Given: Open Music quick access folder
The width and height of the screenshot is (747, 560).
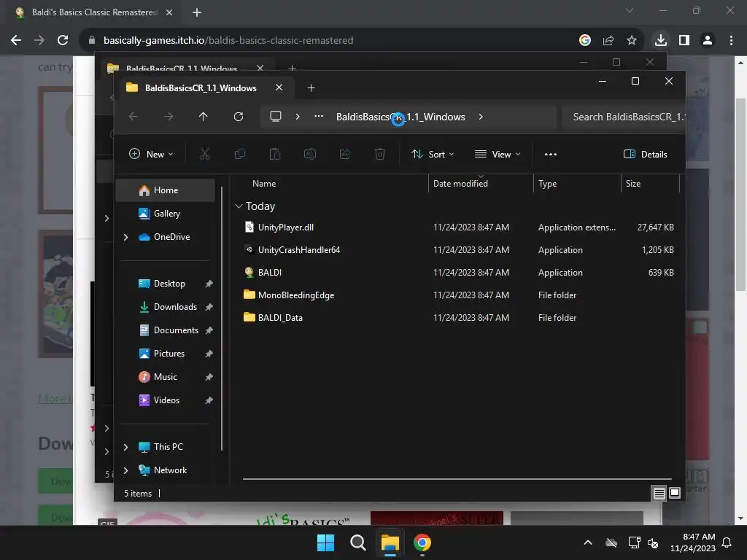Looking at the screenshot, I should 166,377.
